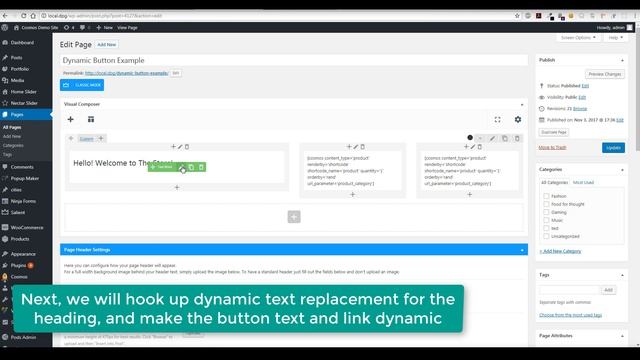Click the Visual Composer add element plus icon
The height and width of the screenshot is (360, 640).
point(71,119)
